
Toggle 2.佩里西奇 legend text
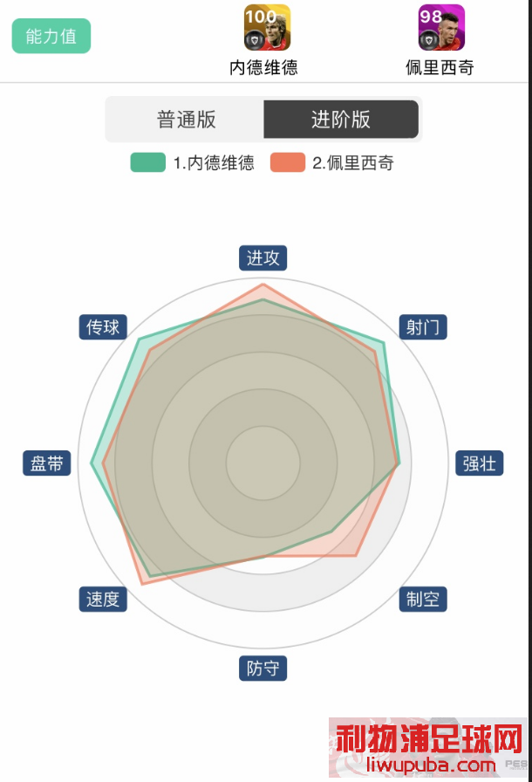[x=353, y=163]
